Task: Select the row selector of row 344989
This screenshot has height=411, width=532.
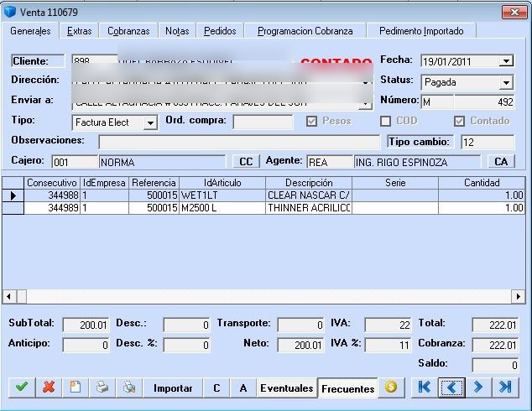Action: coord(13,208)
